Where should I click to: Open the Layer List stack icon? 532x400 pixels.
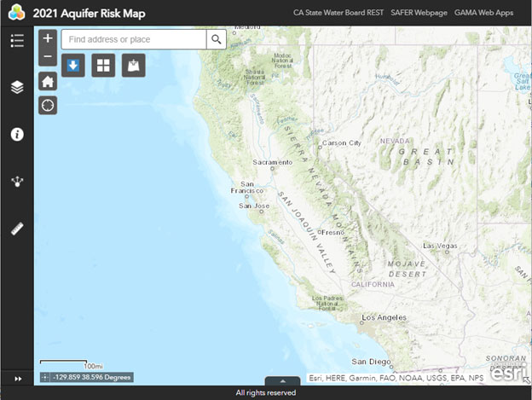pyautogui.click(x=17, y=87)
